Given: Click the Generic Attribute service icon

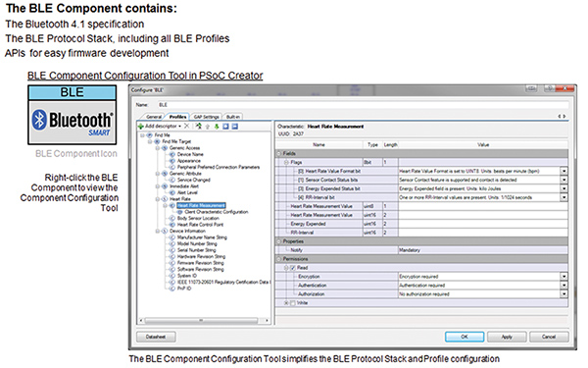Looking at the screenshot, I should [165, 174].
